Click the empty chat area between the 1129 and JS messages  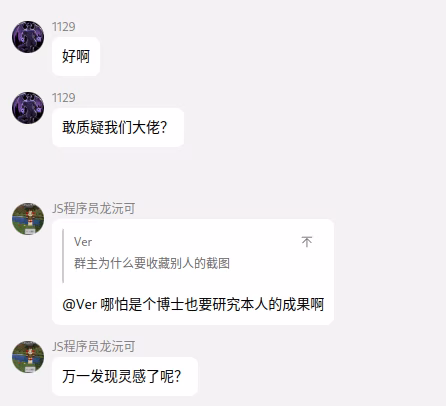[223, 174]
